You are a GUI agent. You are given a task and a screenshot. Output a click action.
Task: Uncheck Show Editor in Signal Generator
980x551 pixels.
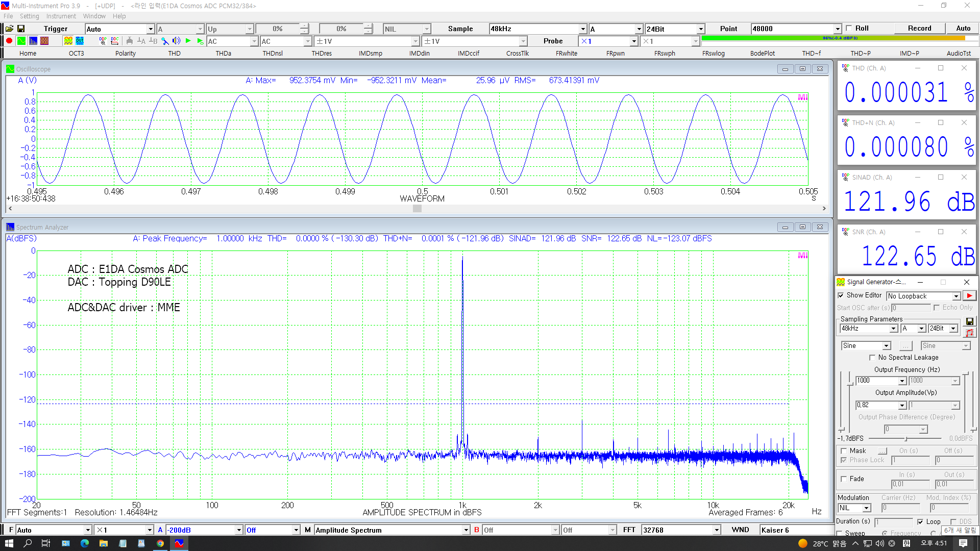841,295
